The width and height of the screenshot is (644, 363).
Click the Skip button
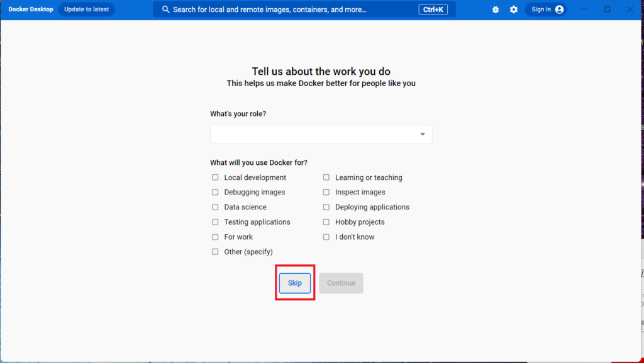pyautogui.click(x=295, y=283)
